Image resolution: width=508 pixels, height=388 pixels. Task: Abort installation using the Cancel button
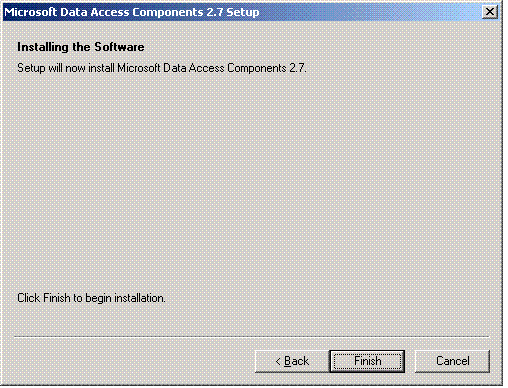pos(452,361)
